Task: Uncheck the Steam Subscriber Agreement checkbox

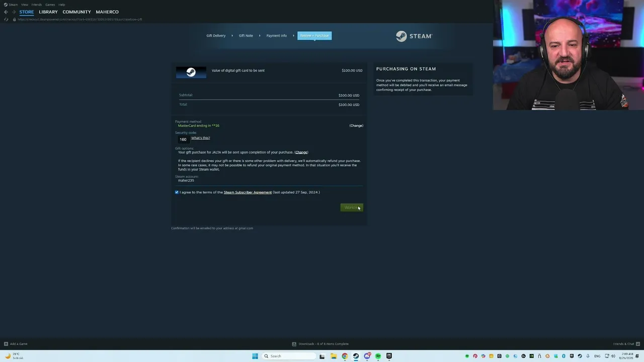Action: pos(177,192)
